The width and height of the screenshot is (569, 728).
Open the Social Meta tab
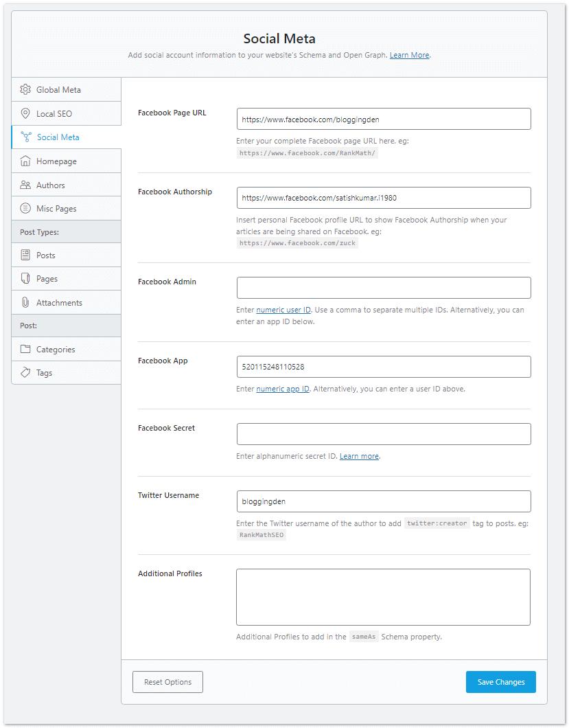tap(58, 137)
